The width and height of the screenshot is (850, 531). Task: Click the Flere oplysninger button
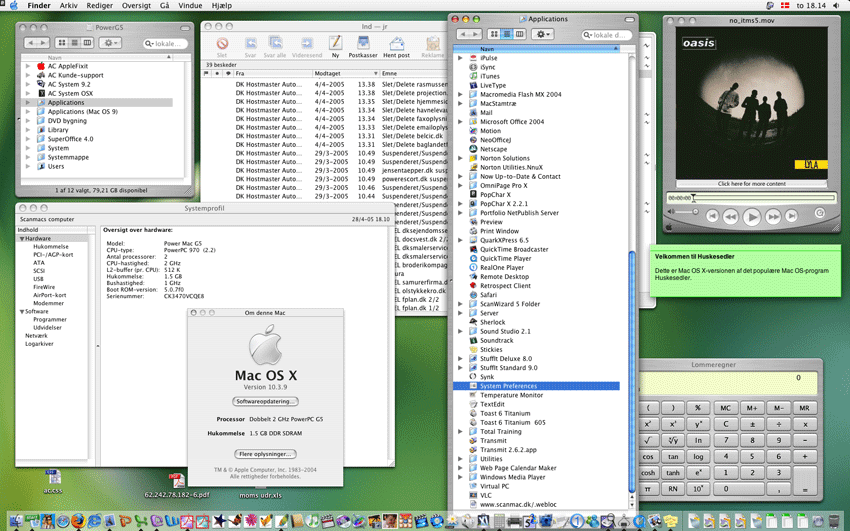266,453
